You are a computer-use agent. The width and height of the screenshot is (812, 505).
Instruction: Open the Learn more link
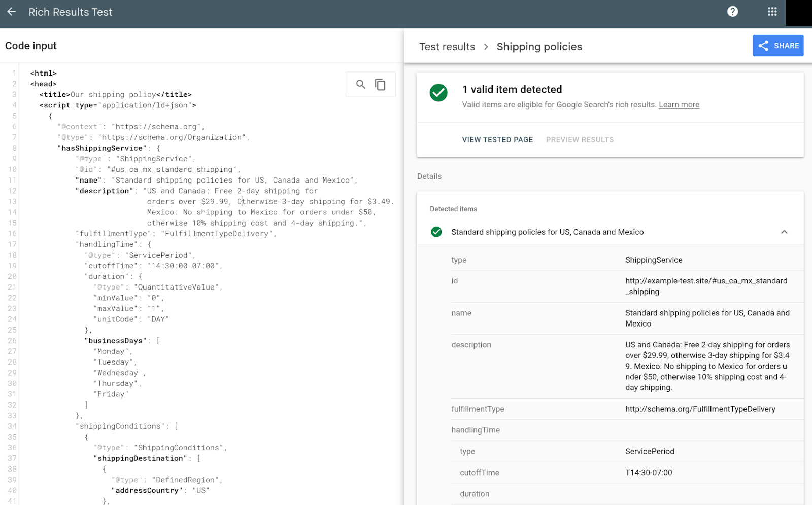point(679,104)
